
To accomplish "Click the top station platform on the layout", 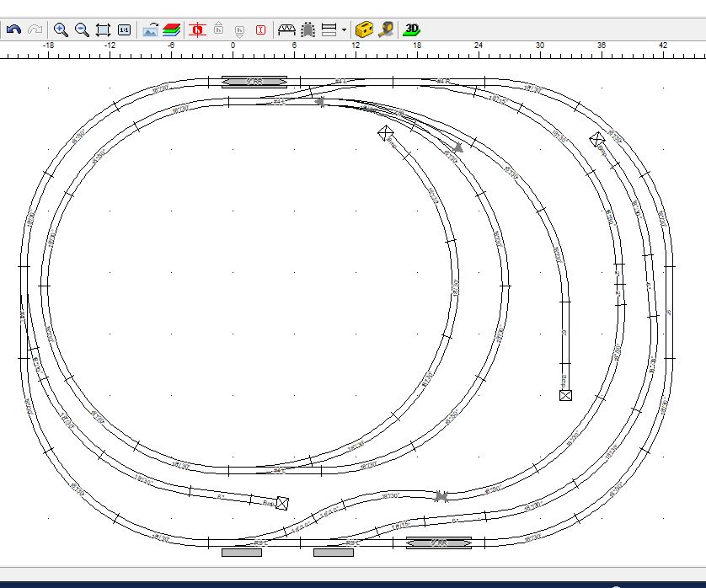I will 254,82.
